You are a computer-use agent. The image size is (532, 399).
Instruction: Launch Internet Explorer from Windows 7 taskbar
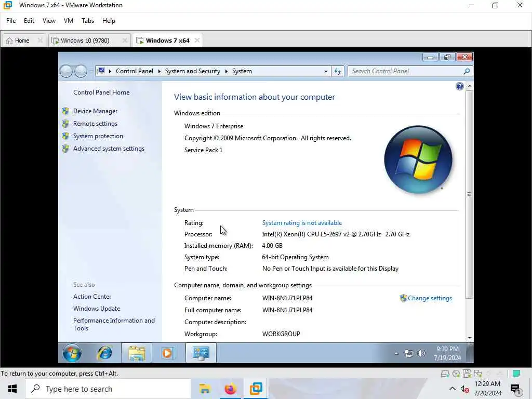click(x=105, y=353)
